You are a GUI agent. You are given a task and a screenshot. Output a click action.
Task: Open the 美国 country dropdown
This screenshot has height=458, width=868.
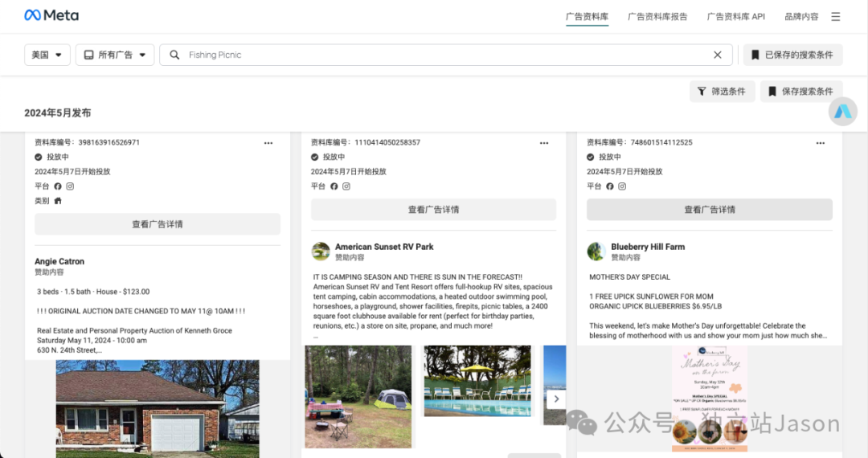pos(47,55)
